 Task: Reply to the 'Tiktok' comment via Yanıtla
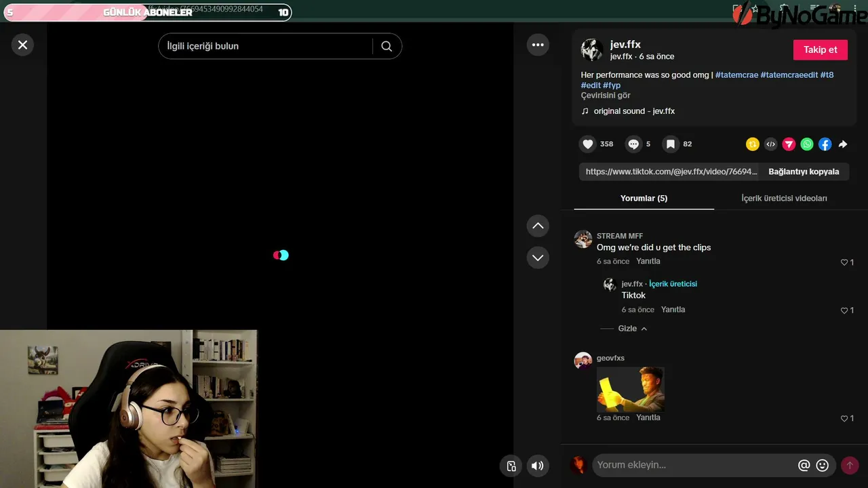(673, 310)
